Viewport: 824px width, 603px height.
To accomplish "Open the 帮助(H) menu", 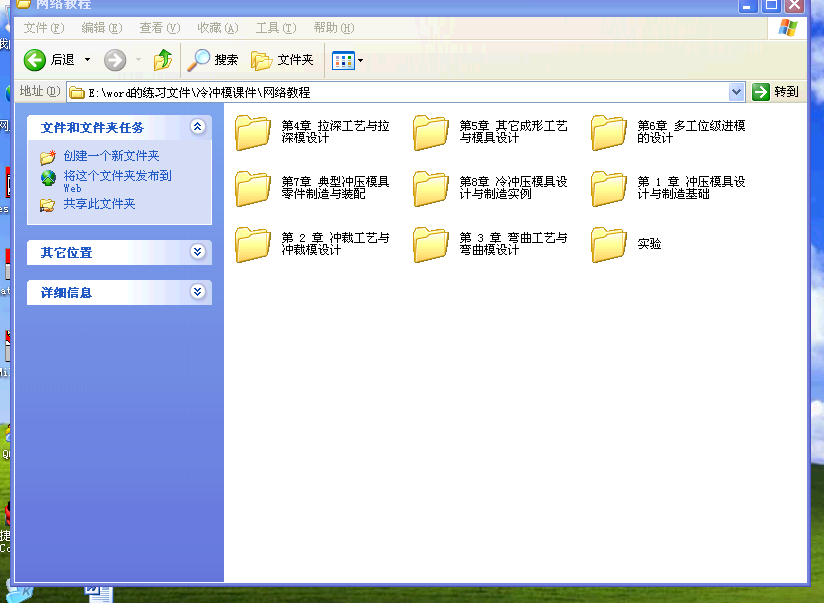I will (334, 28).
